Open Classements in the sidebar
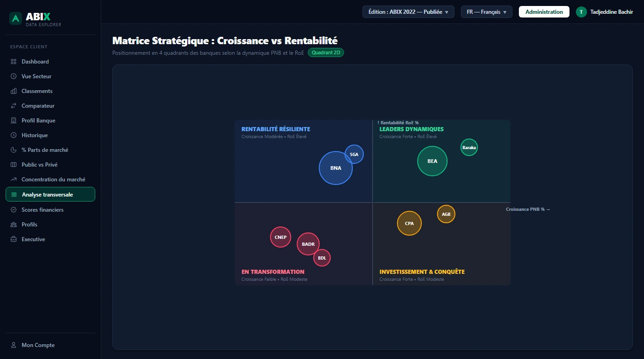Screen dimensions: 644x359 pyautogui.click(x=50, y=91)
